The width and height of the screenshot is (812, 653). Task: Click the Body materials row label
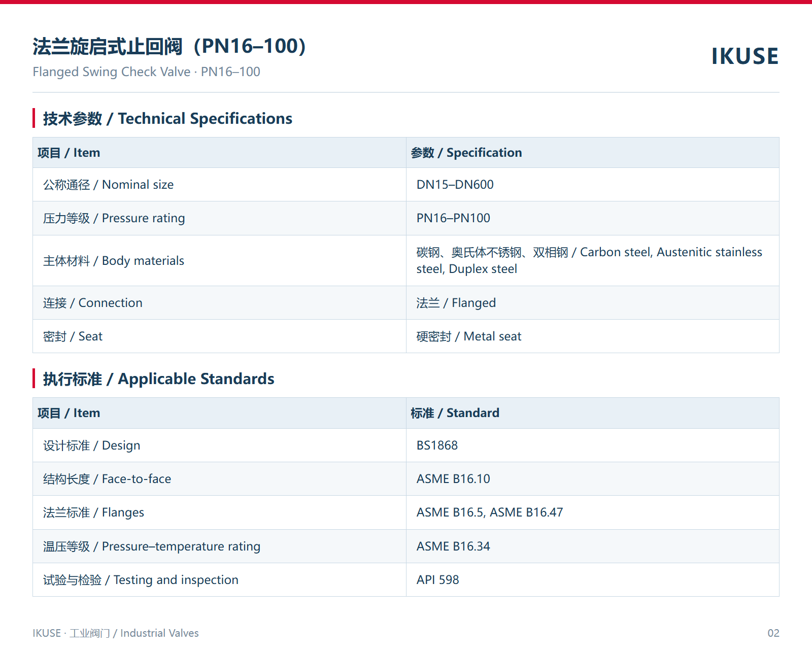[x=114, y=261]
